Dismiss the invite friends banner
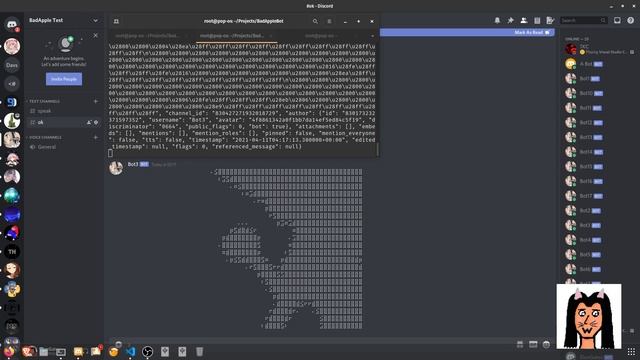This screenshot has width=640, height=360. click(x=96, y=36)
